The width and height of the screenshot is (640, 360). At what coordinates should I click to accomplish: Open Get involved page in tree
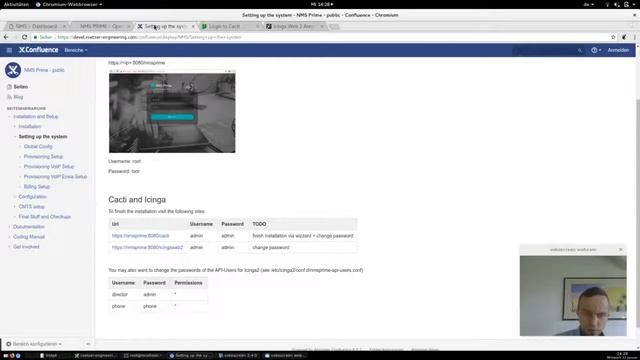coord(26,247)
